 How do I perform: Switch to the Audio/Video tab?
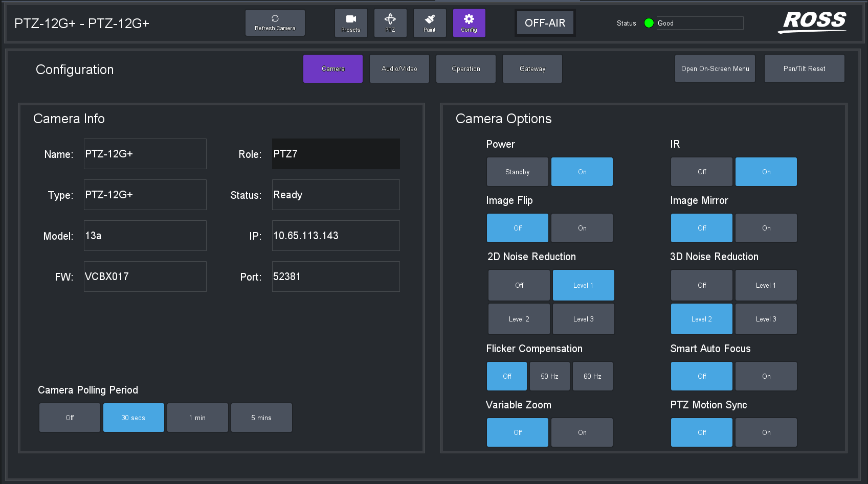(399, 68)
